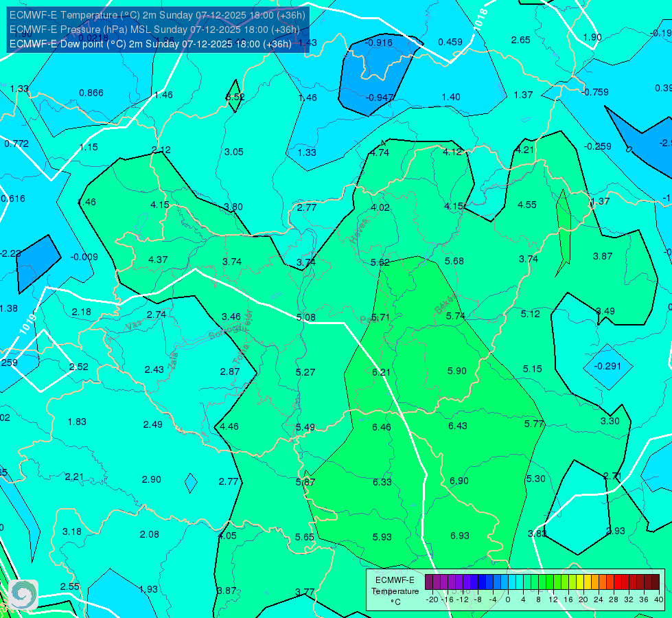Click the 5.08 temperature value
The image size is (672, 618).
click(x=306, y=317)
